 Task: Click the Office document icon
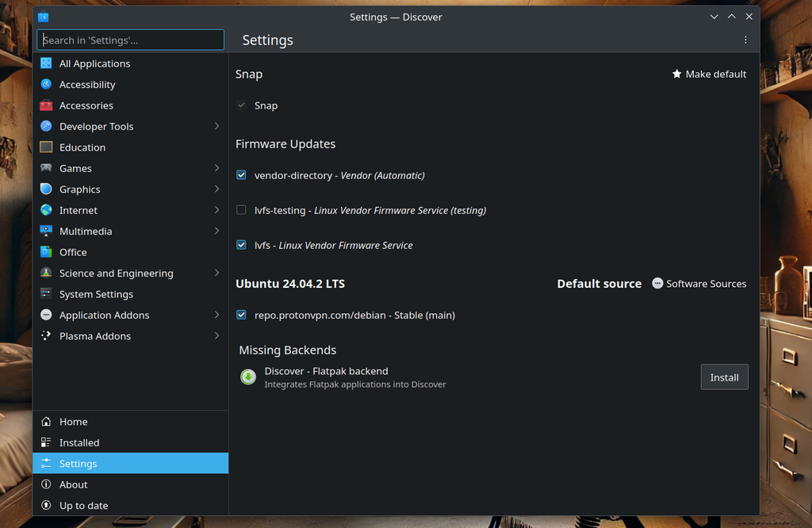point(46,251)
